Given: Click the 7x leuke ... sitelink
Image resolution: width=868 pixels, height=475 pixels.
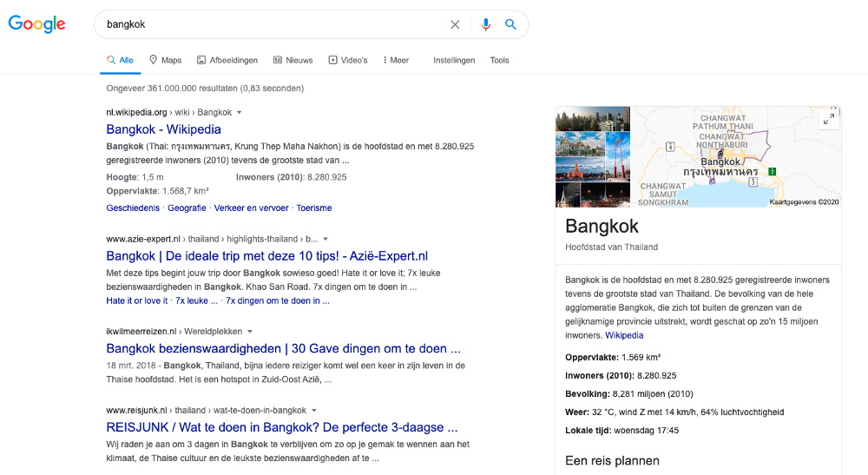Looking at the screenshot, I should (196, 300).
